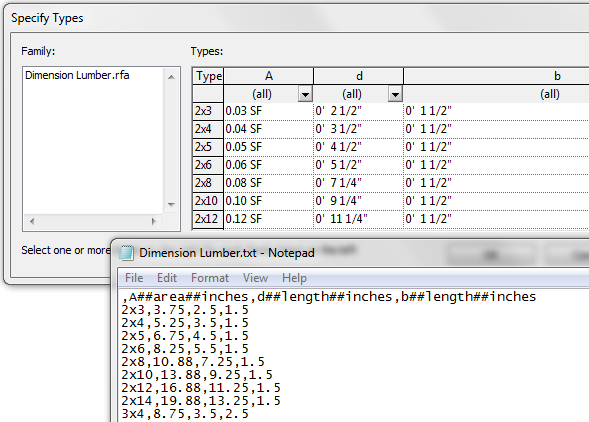Select the 2x12 type row header
Image resolution: width=589 pixels, height=422 pixels.
(x=208, y=219)
